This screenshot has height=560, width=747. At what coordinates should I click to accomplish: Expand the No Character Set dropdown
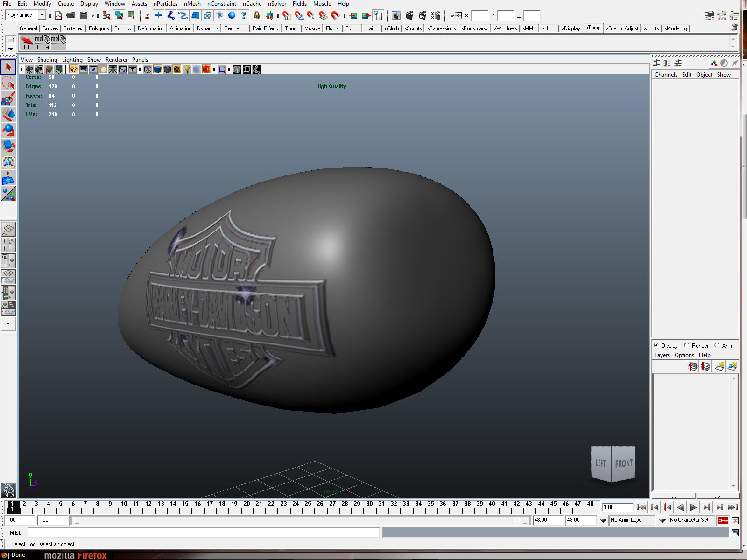[x=662, y=520]
